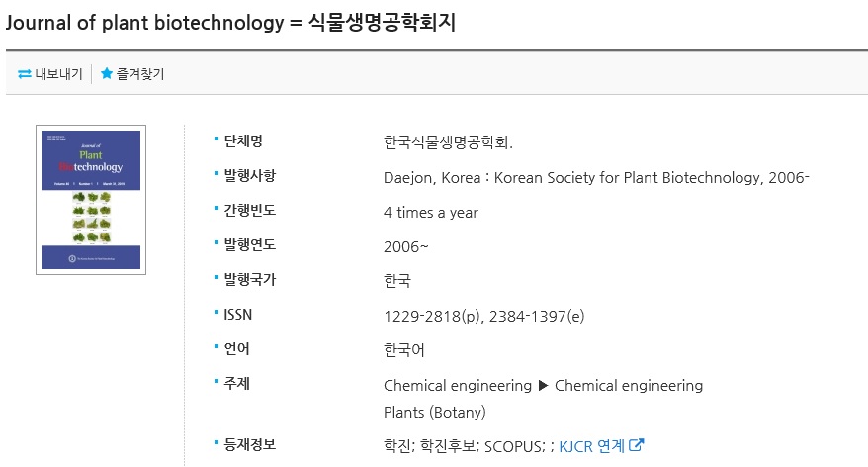Click the 즐겨찾기 favorites button text
Viewport: 868px width, 467px height.
[140, 74]
